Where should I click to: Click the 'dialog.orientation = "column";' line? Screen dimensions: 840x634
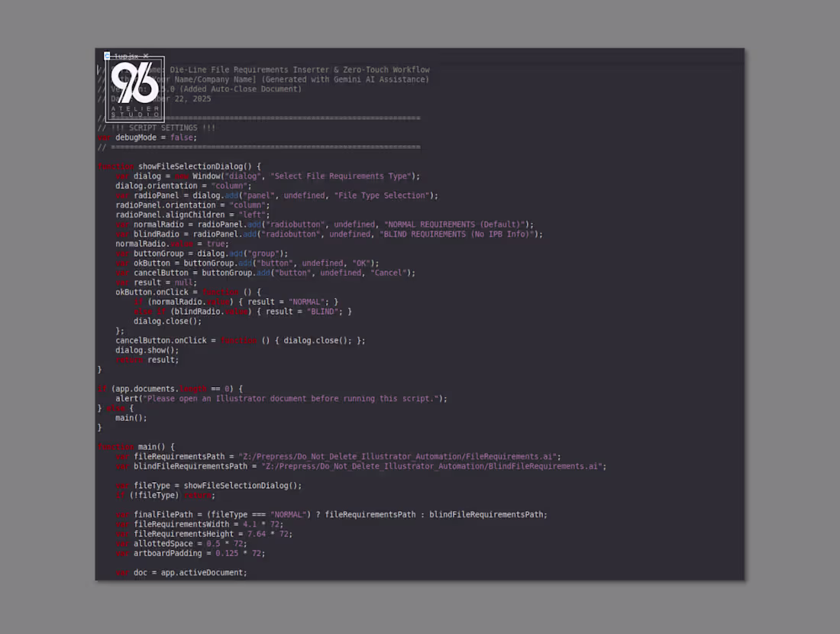click(x=183, y=186)
